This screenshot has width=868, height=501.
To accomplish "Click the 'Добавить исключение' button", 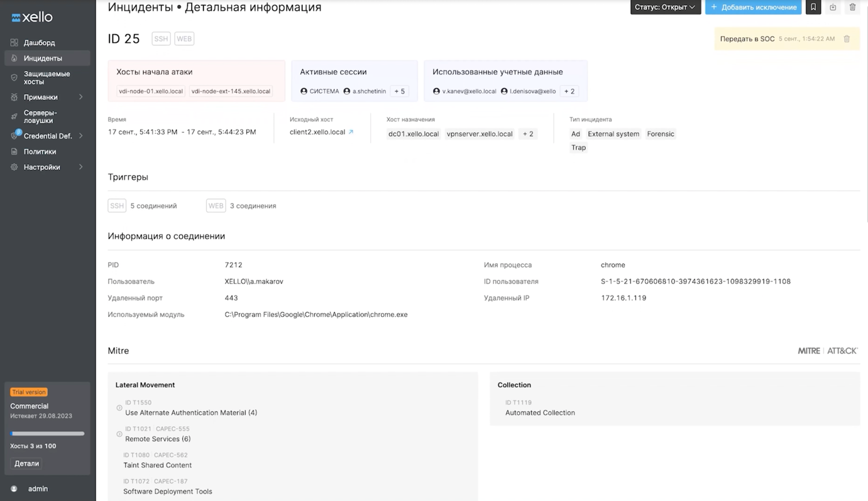I will point(753,7).
